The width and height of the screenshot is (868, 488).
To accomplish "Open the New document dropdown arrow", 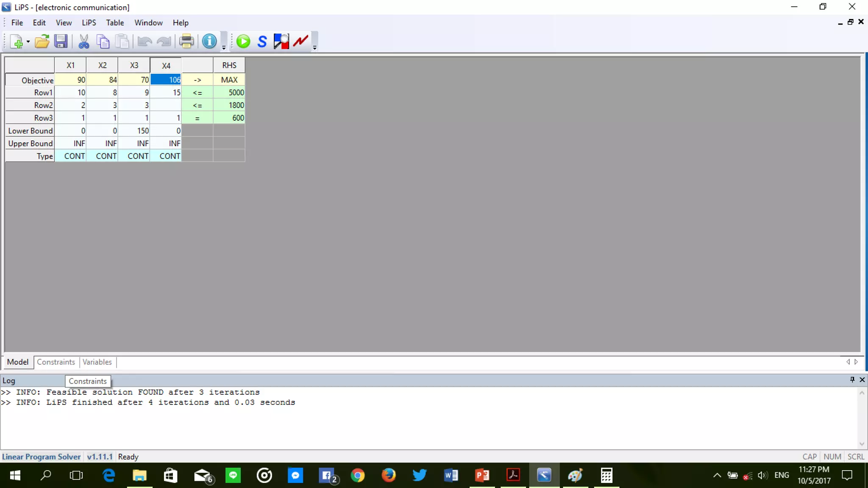I will click(x=28, y=42).
